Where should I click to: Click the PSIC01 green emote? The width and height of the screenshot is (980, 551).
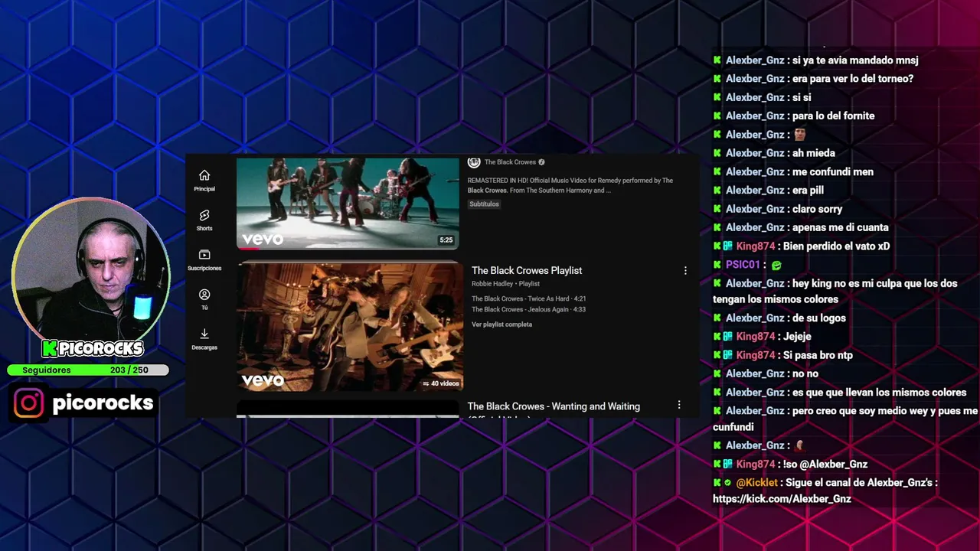pyautogui.click(x=776, y=266)
